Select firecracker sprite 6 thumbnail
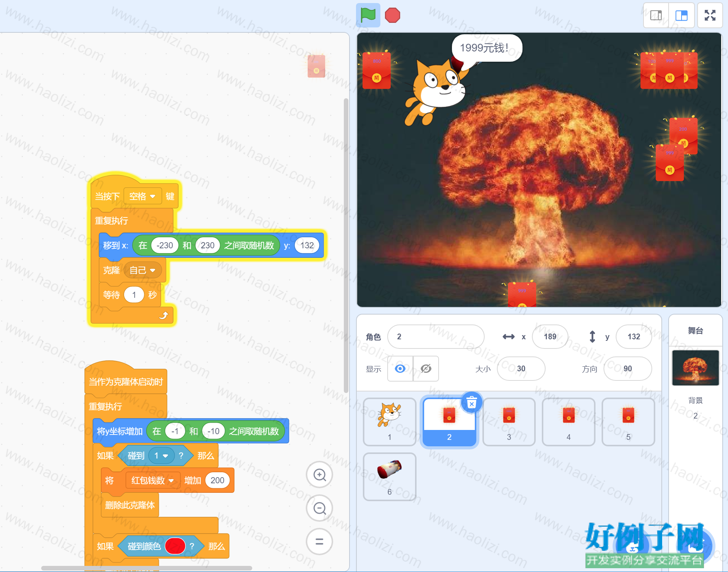The image size is (728, 572). point(390,477)
